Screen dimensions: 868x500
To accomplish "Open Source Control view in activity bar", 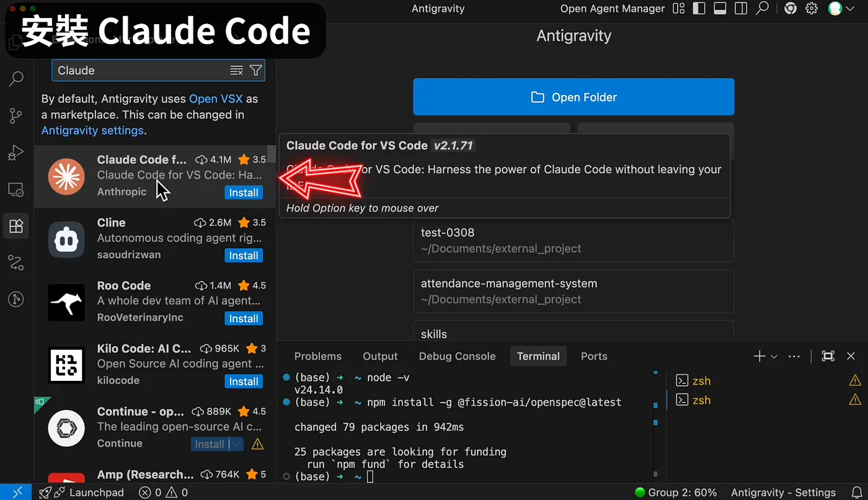I will click(x=16, y=115).
